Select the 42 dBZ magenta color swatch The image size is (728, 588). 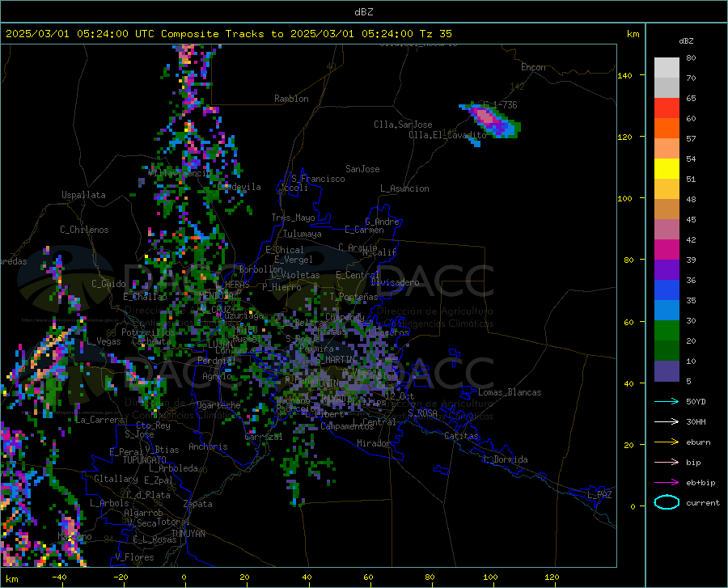coord(667,250)
